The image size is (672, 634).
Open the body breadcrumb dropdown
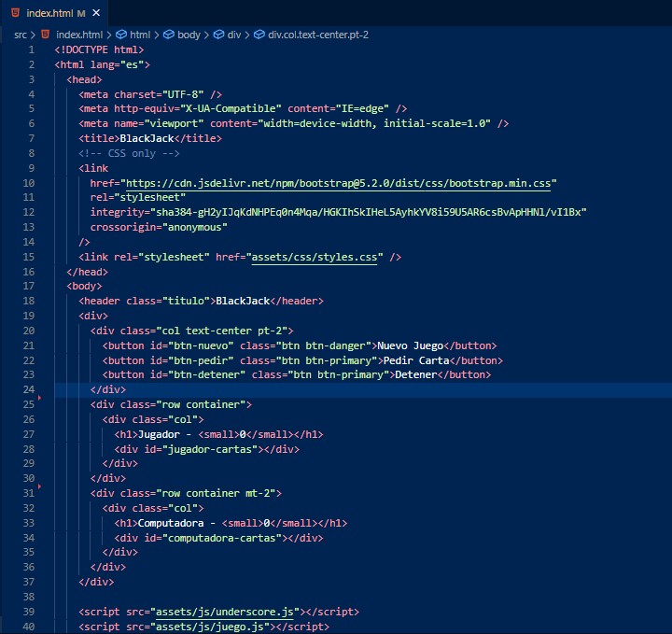pos(189,35)
